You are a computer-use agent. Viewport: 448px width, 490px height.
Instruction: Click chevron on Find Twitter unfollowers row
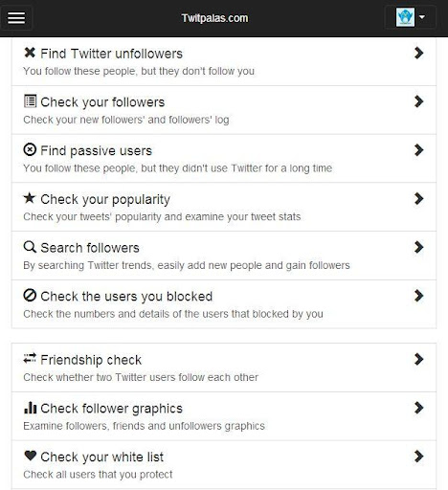(418, 53)
